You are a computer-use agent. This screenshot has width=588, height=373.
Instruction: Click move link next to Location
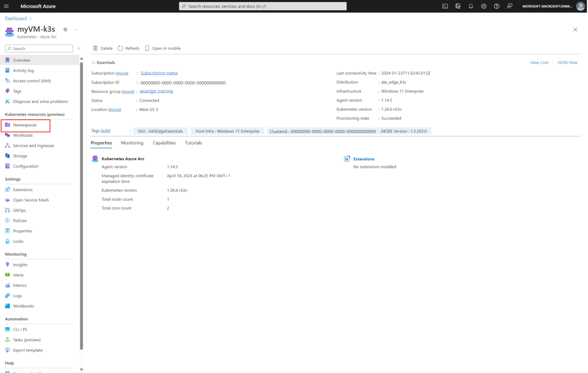pos(115,109)
